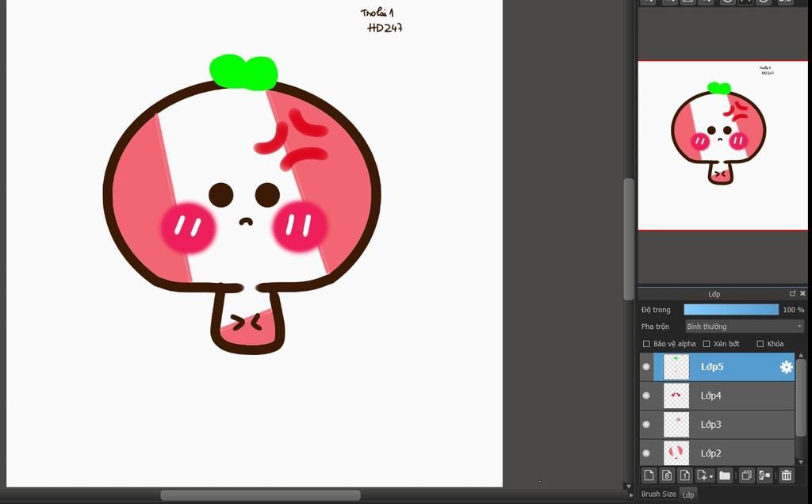
Task: Open Lớp5 layer settings gear
Action: (786, 367)
